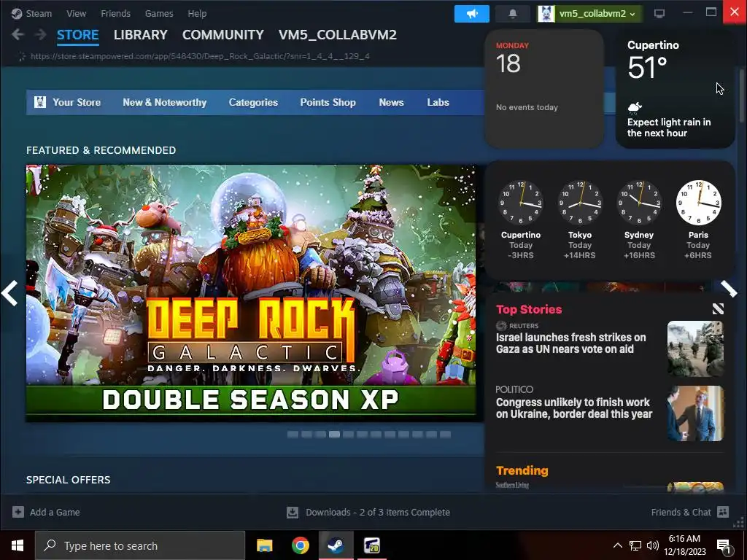This screenshot has height=560, width=747.
Task: Click the taskbar app with 20 badge
Action: [371, 545]
